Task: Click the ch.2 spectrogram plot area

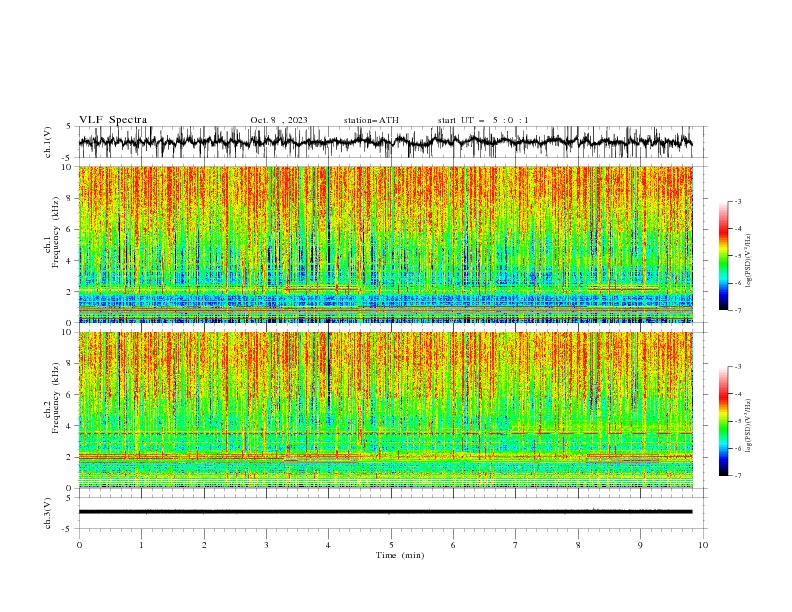Action: click(386, 410)
